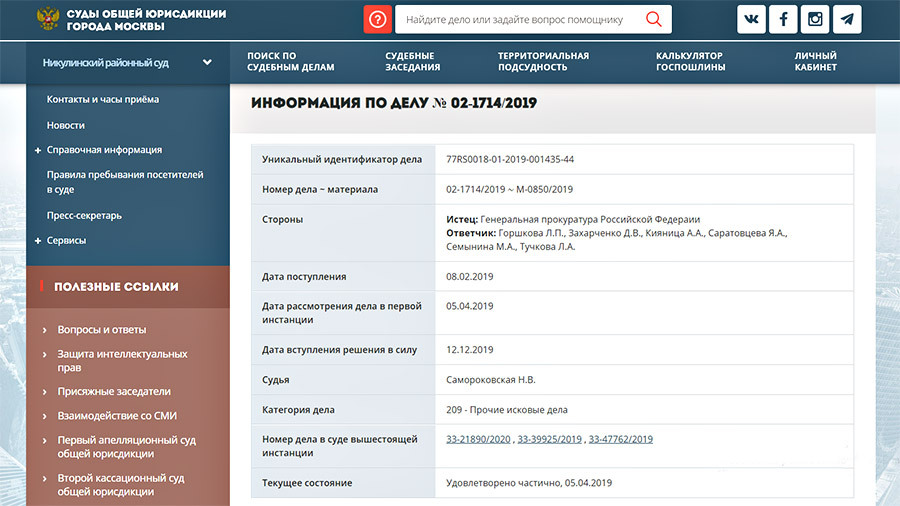Image resolution: width=900 pixels, height=506 pixels.
Task: Open the Facebook icon
Action: (x=784, y=20)
